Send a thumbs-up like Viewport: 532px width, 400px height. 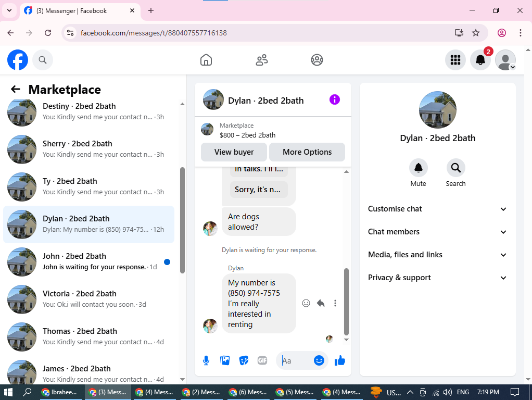point(339,360)
